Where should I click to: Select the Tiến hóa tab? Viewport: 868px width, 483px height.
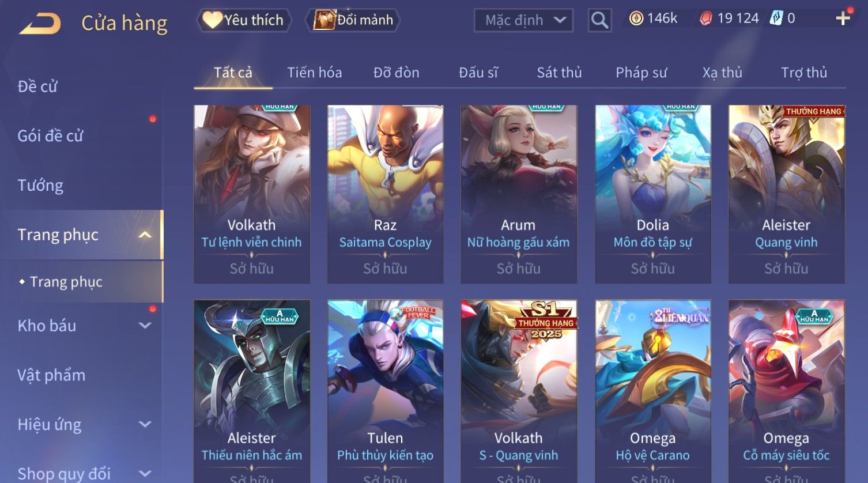pyautogui.click(x=314, y=73)
